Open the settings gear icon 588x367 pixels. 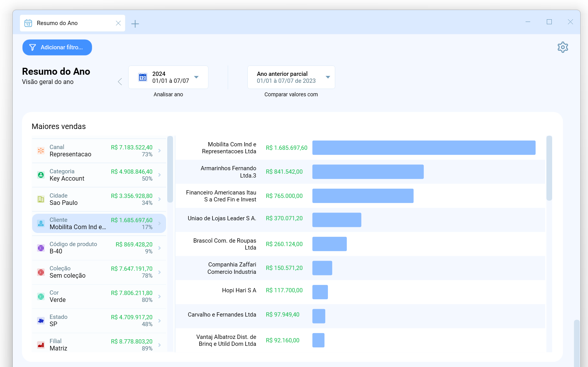click(x=563, y=47)
